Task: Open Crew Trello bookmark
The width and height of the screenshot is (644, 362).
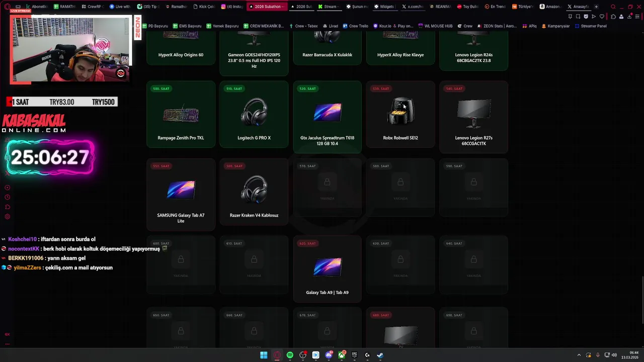Action: click(355, 26)
